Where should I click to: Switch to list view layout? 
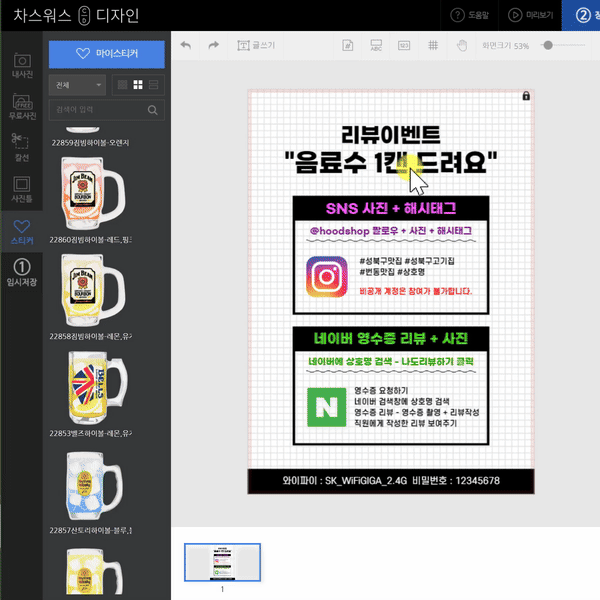153,85
